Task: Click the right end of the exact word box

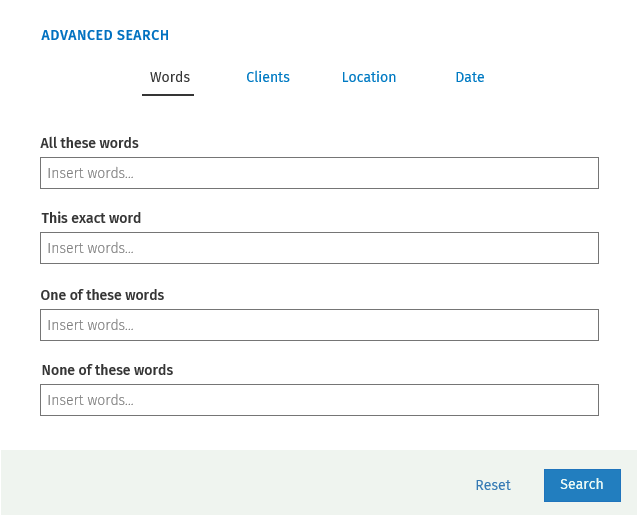Action: coord(585,248)
